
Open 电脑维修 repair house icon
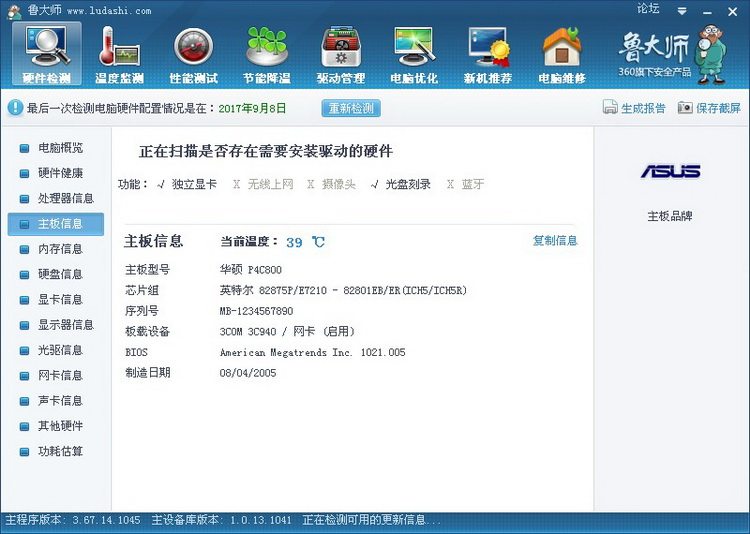point(562,54)
